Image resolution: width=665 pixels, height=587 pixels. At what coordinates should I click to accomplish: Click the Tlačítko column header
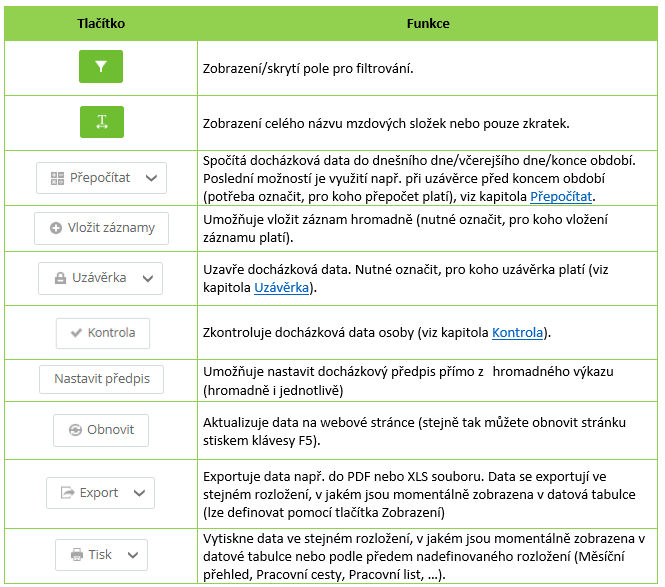tap(100, 22)
